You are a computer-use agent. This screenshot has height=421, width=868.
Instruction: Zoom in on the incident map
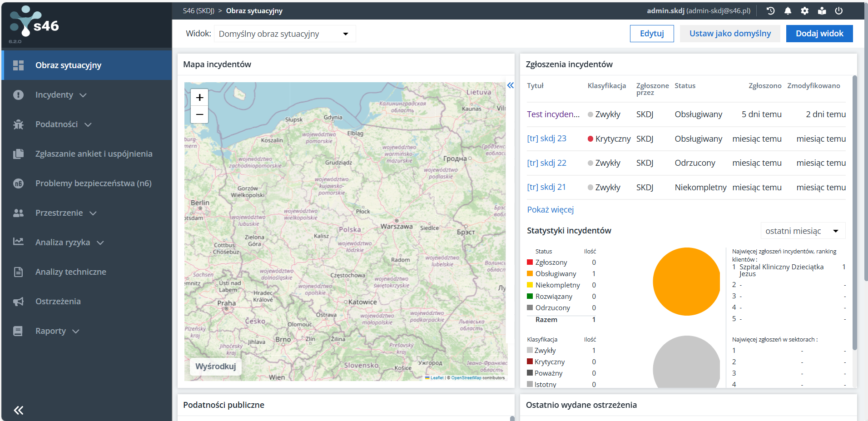(x=199, y=98)
